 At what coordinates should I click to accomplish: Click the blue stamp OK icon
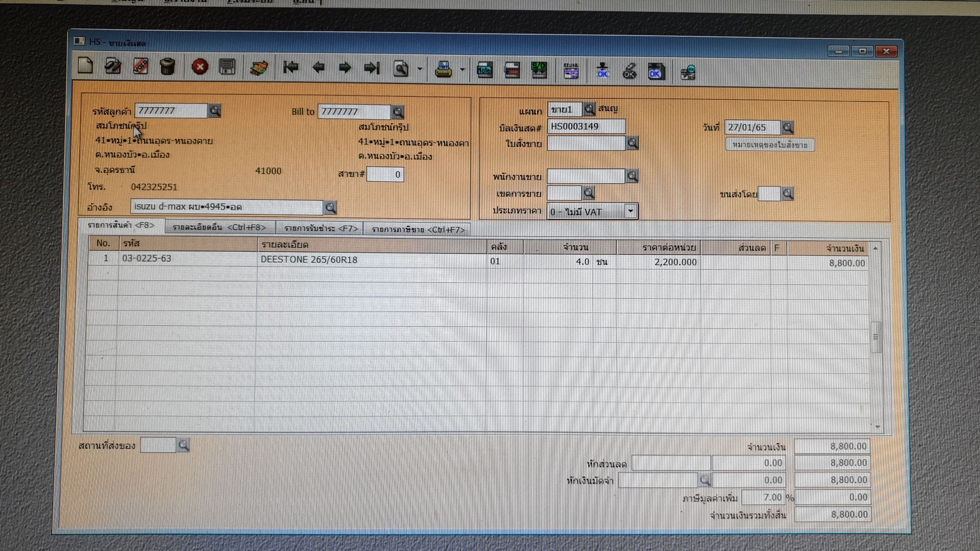[603, 71]
